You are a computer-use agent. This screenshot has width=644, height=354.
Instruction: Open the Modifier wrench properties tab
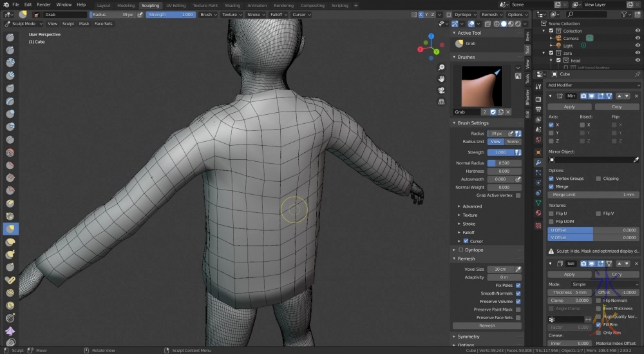click(538, 162)
